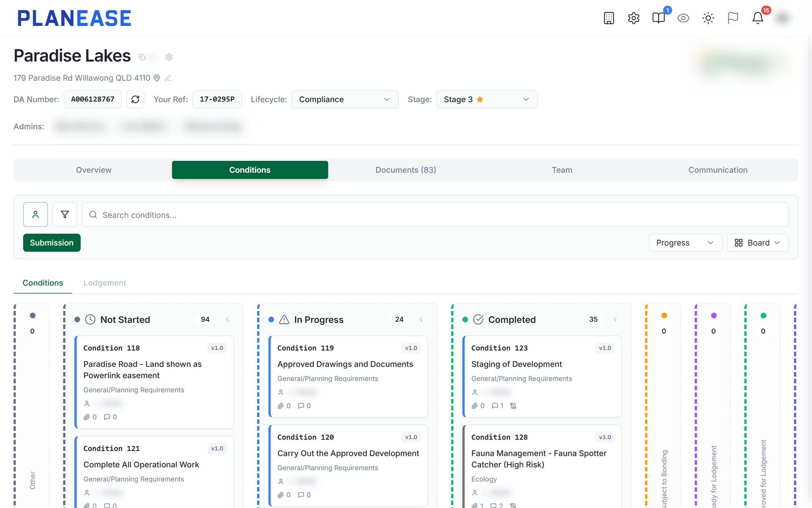Open the building organisation icon in header
The image size is (812, 508).
tap(609, 18)
